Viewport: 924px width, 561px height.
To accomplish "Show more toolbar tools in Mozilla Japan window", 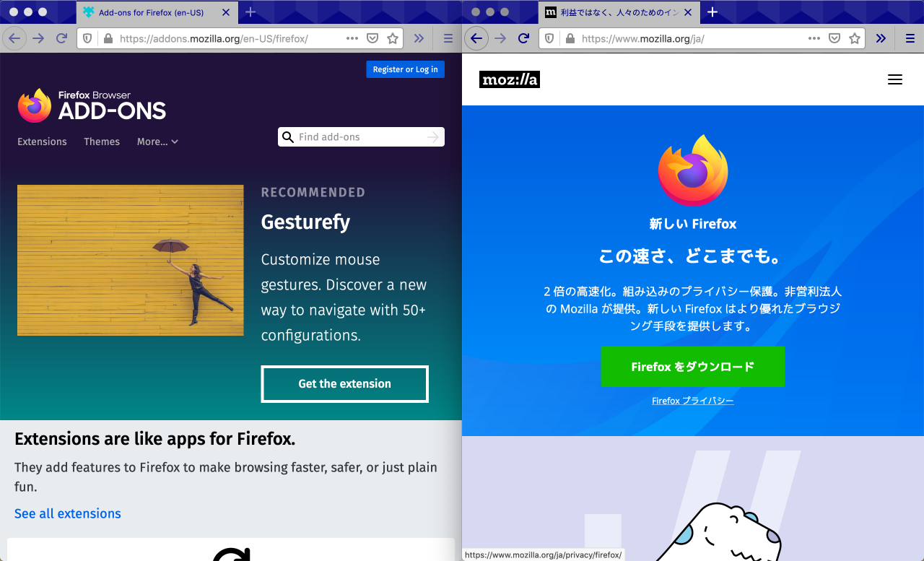I will point(881,38).
